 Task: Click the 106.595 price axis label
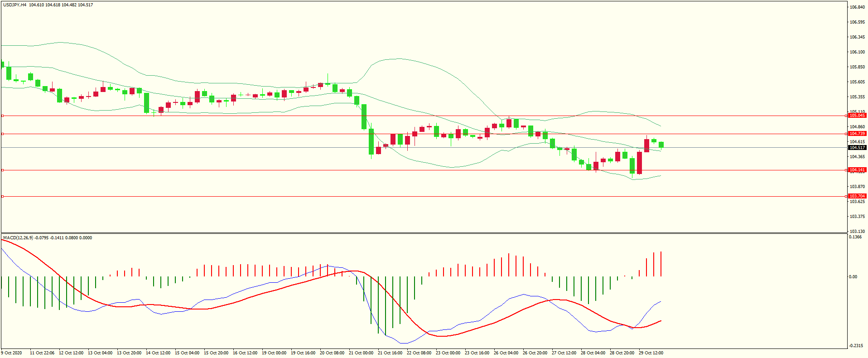[x=857, y=22]
